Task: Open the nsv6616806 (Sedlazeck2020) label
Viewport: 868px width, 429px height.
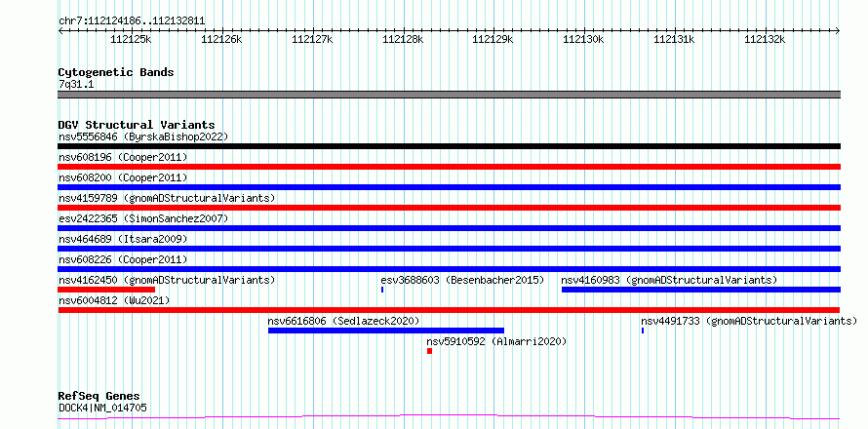Action: [x=343, y=321]
